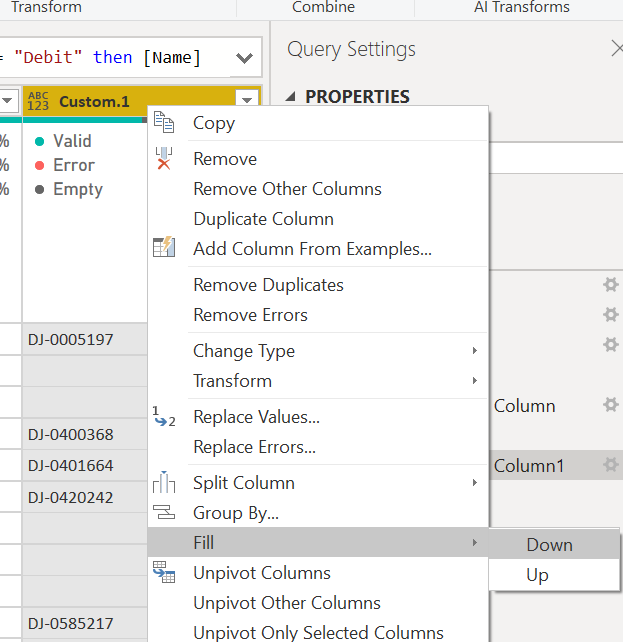Close the Query Settings pane

pos(616,49)
